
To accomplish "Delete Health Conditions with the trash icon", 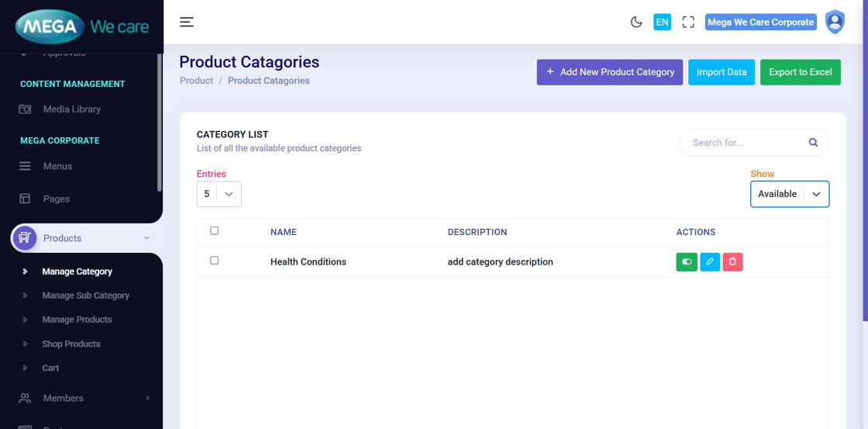I will pos(732,262).
